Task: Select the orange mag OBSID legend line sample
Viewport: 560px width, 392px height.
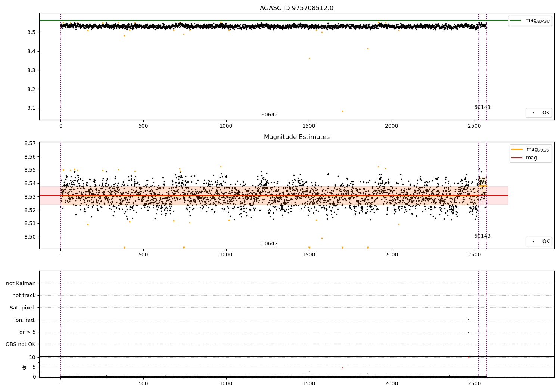Action: tap(517, 149)
